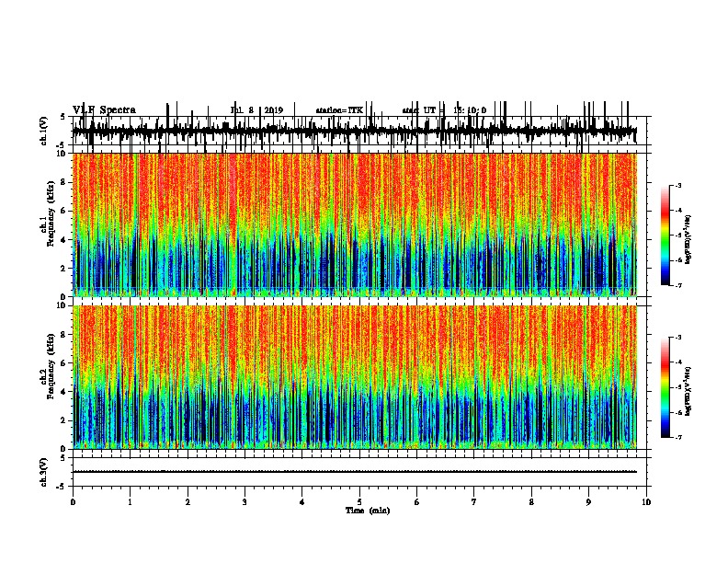Click the ch.2 colorbar "log(PSD)" units label
This screenshot has height=563, width=728.
(x=688, y=391)
